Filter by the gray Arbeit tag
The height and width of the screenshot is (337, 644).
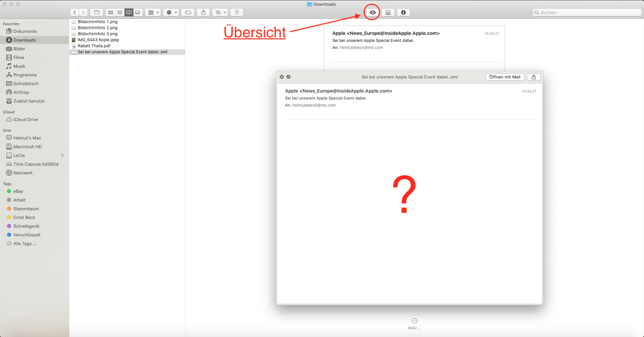[34, 200]
